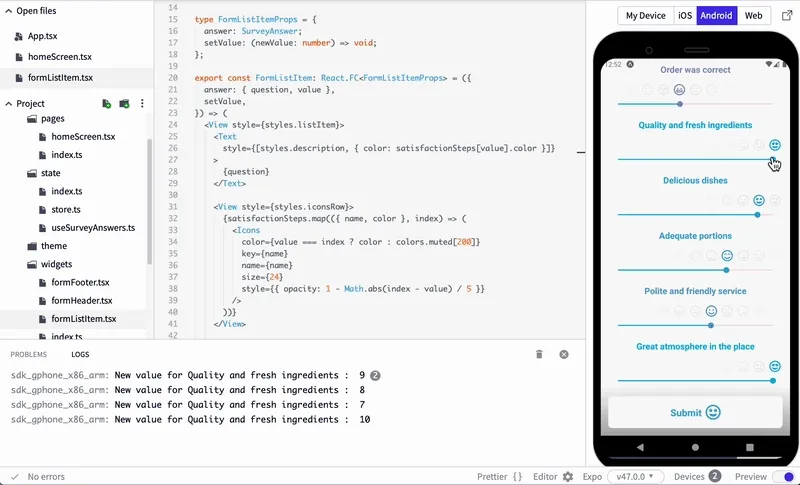Viewport: 800px width, 485px height.
Task: Select the Web preview option
Action: [x=753, y=15]
